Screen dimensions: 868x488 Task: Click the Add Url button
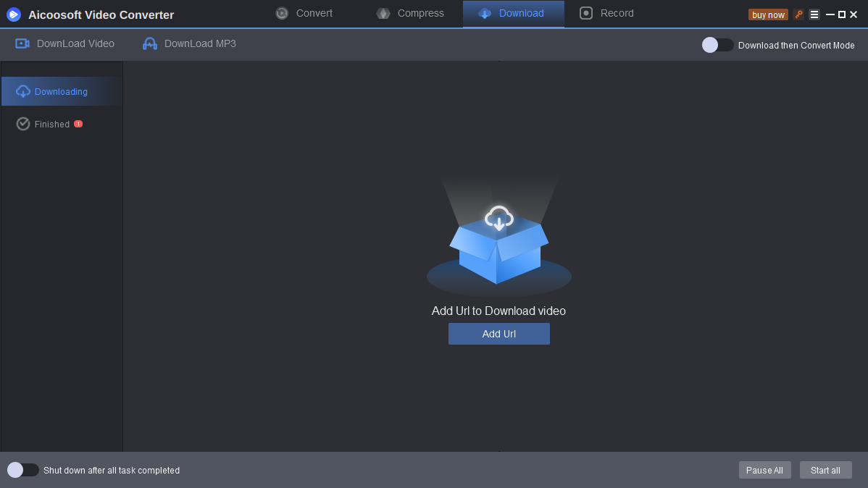[498, 334]
